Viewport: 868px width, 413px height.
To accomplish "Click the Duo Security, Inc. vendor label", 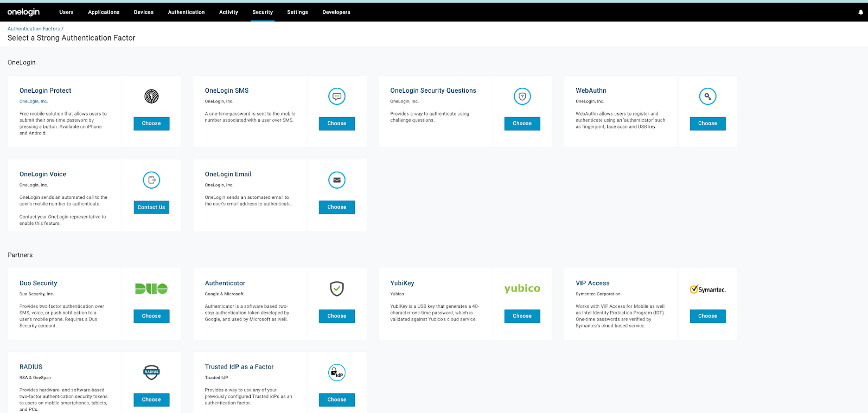I will point(37,294).
